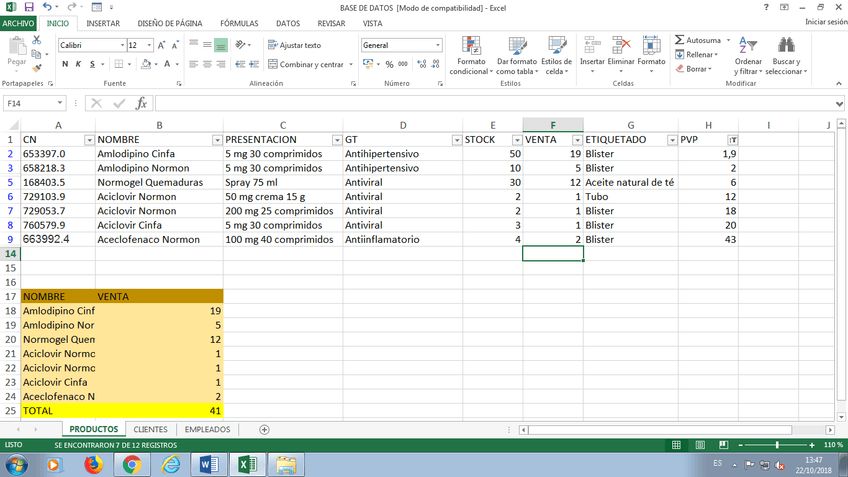848x477 pixels.
Task: Open the active PVP column filter
Action: point(732,140)
